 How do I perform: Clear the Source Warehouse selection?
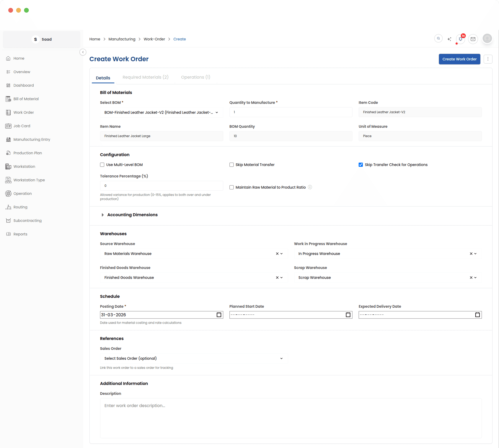pyautogui.click(x=277, y=254)
